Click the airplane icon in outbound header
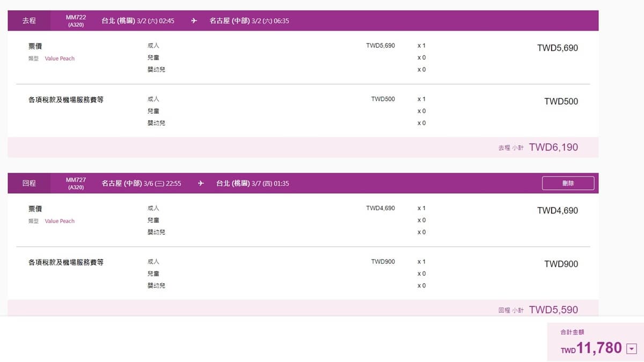 194,21
